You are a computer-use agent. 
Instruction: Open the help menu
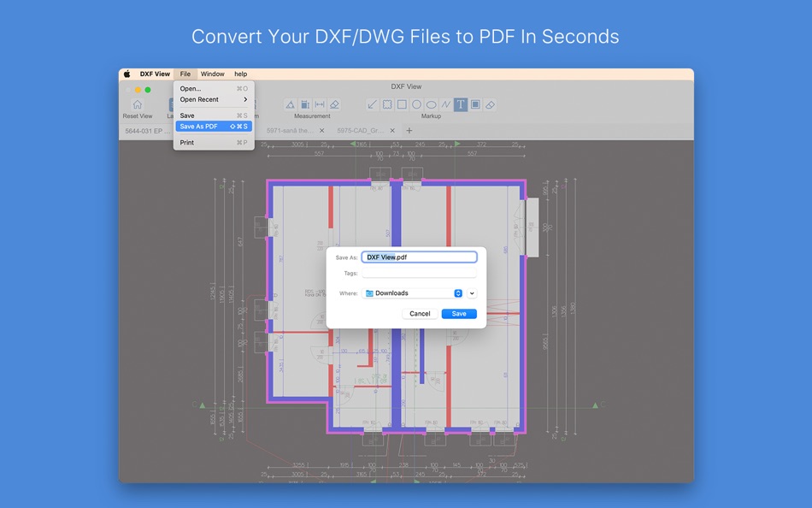click(240, 74)
